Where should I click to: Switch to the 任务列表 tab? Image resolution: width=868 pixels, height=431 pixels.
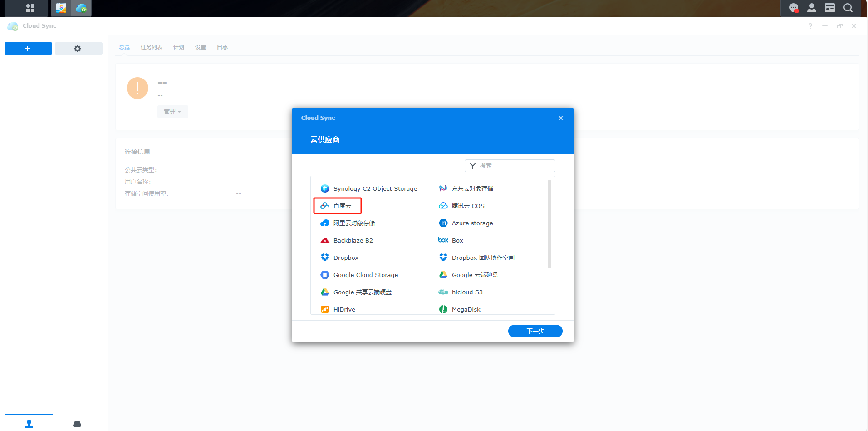coord(152,47)
